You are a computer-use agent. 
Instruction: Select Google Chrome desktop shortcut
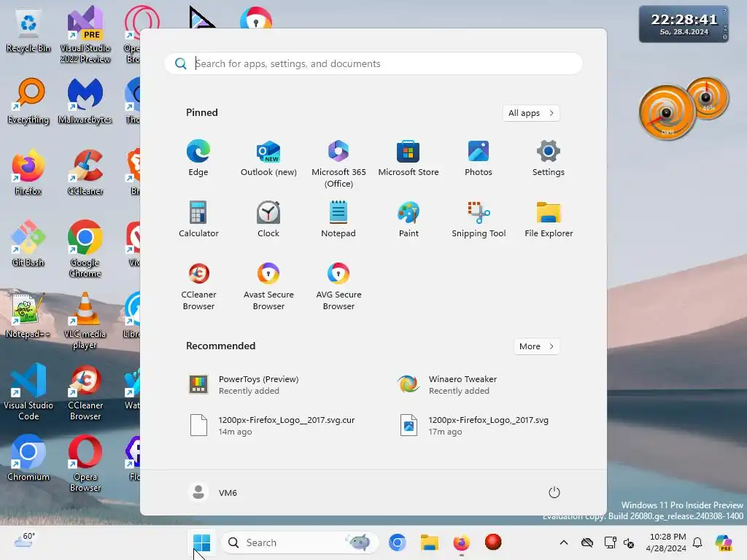point(85,249)
